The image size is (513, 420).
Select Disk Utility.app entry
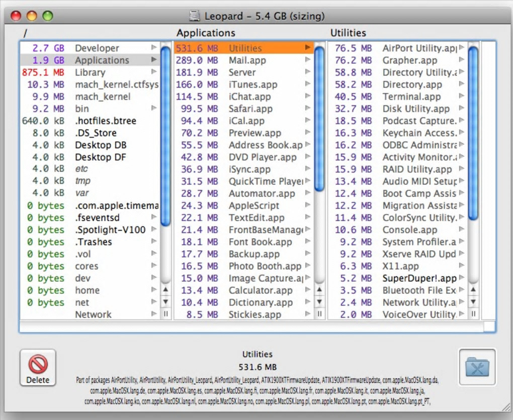416,109
